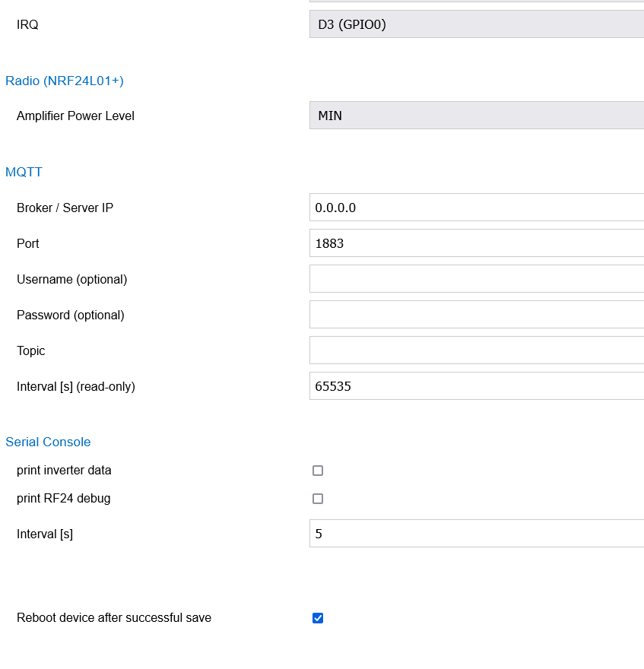Click the Radio (NRF24L01+) section heading
The height and width of the screenshot is (669, 644).
pyautogui.click(x=65, y=81)
